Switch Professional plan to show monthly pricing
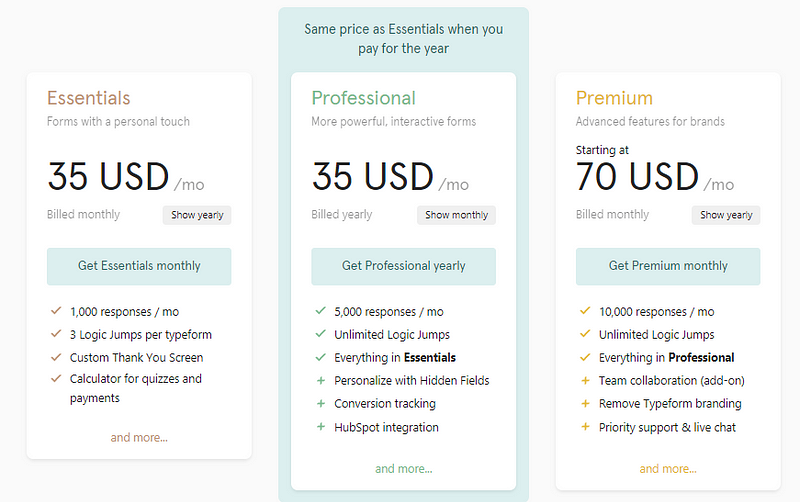The height and width of the screenshot is (502, 800). point(456,215)
